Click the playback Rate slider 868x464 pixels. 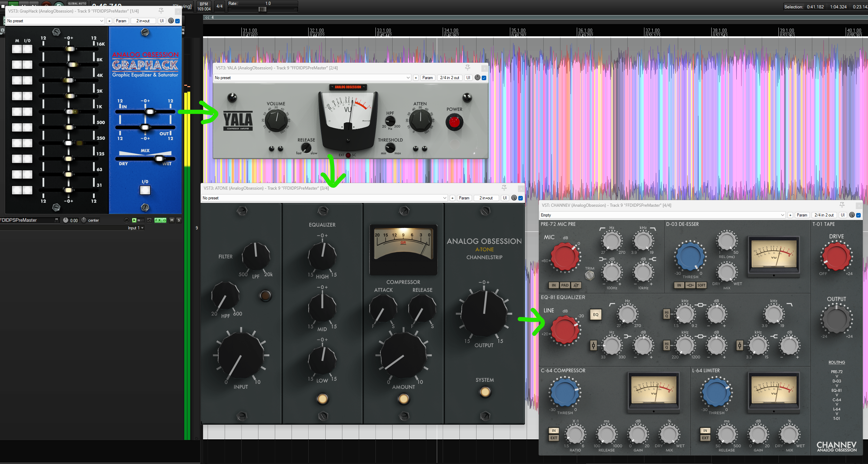[x=263, y=9]
